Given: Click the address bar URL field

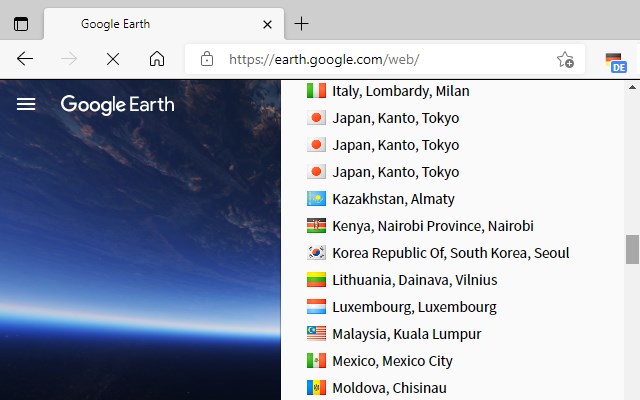Looking at the screenshot, I should 385,60.
